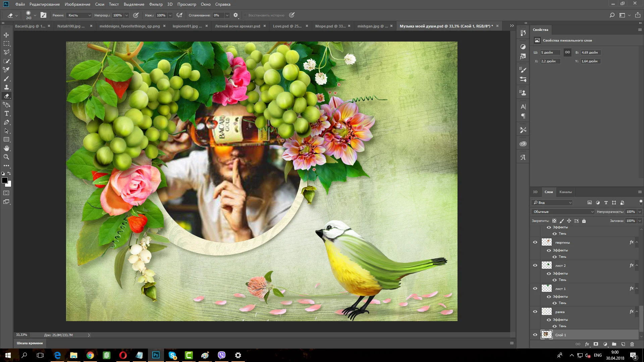Open the Обычные blend mode dropdown
This screenshot has width=644, height=362.
tap(563, 212)
